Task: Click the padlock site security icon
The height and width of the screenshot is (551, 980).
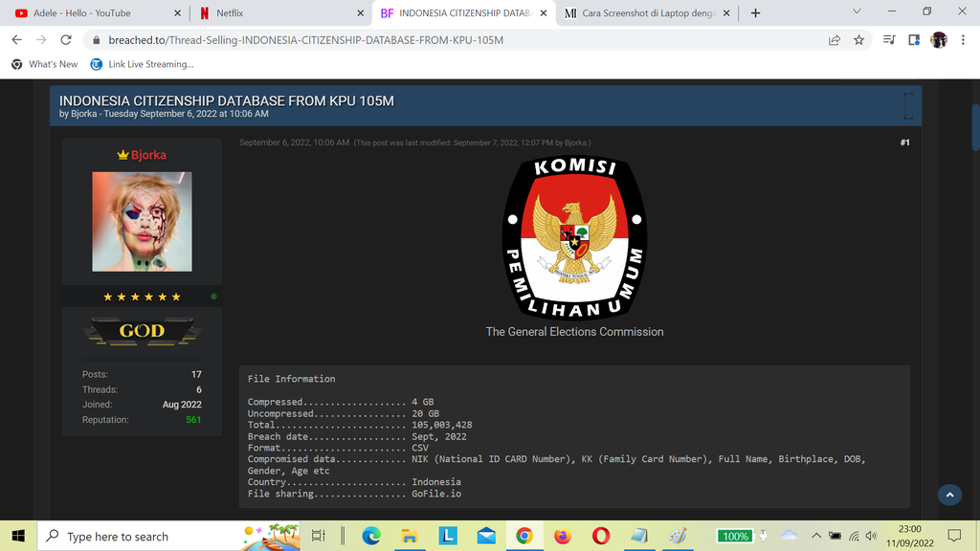Action: click(x=96, y=40)
